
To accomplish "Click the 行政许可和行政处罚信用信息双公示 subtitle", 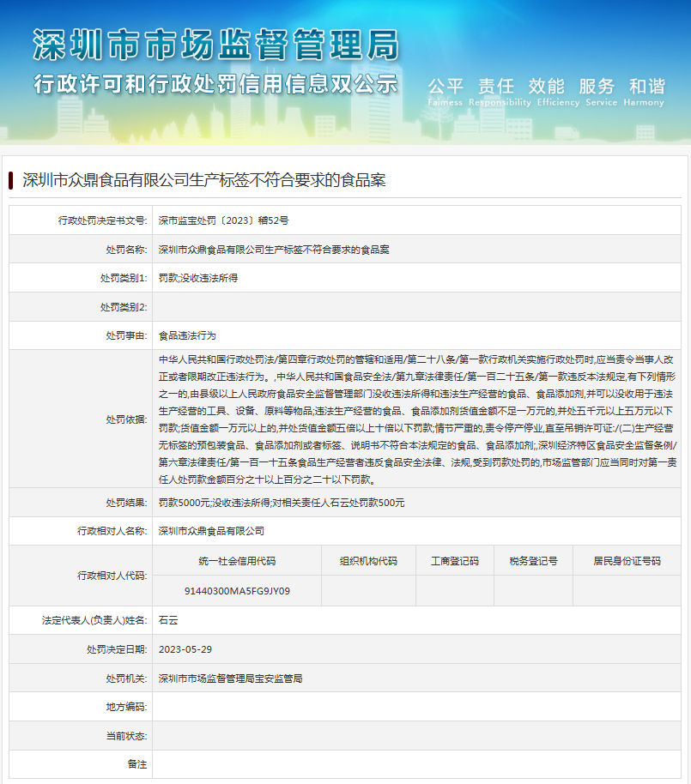I will tap(216, 84).
